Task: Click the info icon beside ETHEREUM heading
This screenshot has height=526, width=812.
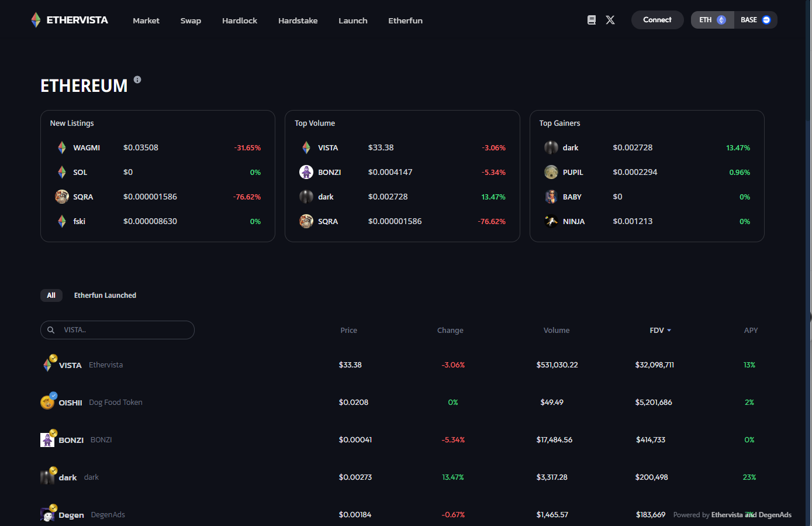Action: (x=137, y=80)
